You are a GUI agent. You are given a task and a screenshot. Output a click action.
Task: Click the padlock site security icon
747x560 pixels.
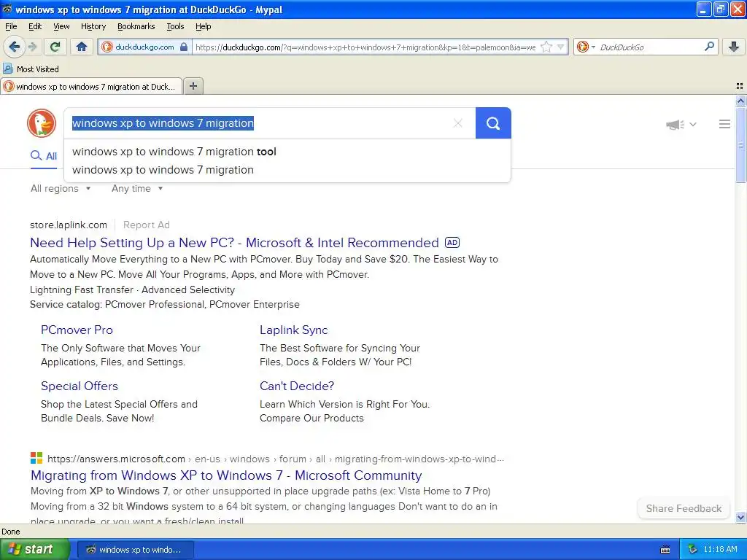coord(184,47)
